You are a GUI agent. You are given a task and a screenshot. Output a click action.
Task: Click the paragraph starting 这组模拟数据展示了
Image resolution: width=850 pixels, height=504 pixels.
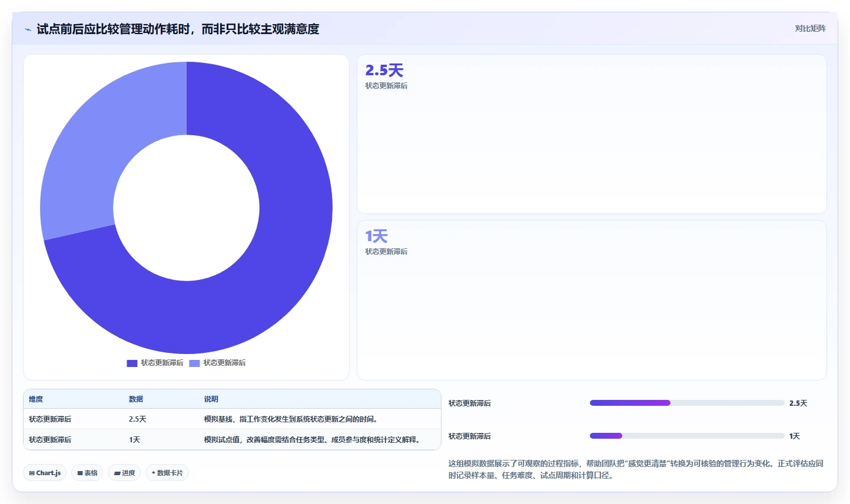tap(636, 469)
